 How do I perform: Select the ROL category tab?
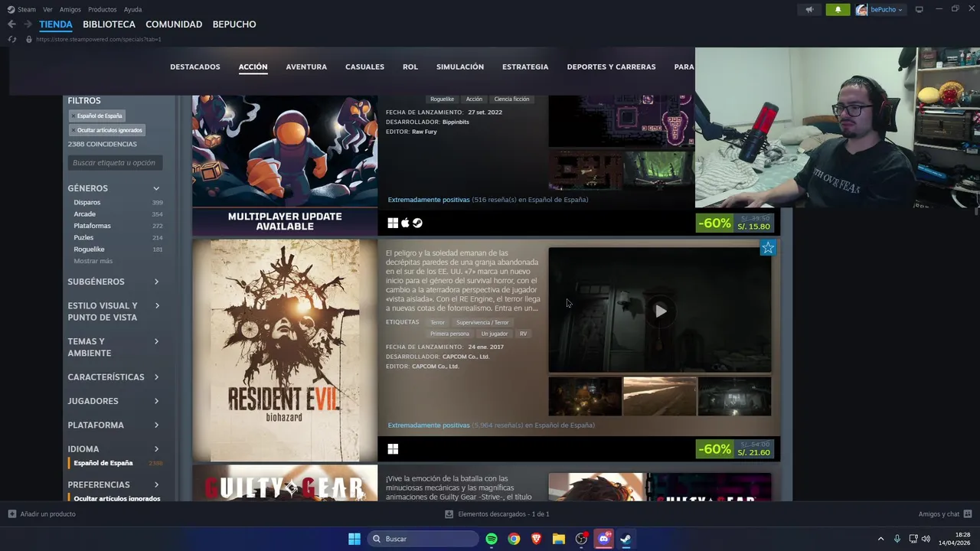pyautogui.click(x=410, y=67)
